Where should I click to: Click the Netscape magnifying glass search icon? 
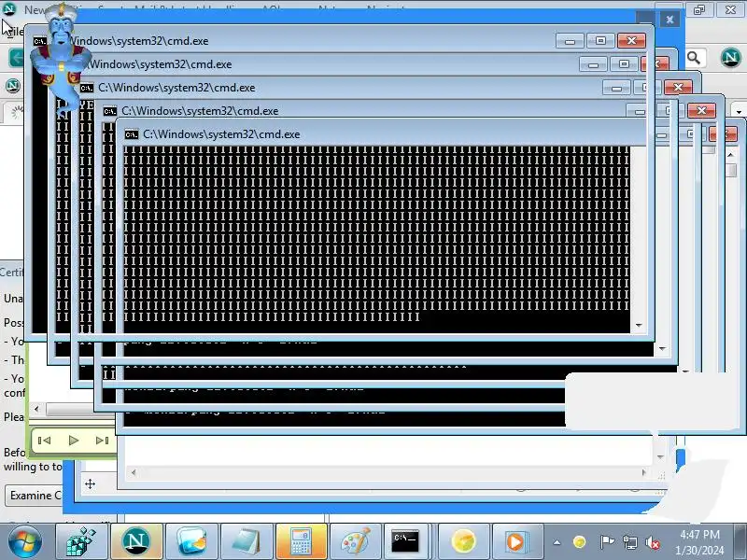694,58
